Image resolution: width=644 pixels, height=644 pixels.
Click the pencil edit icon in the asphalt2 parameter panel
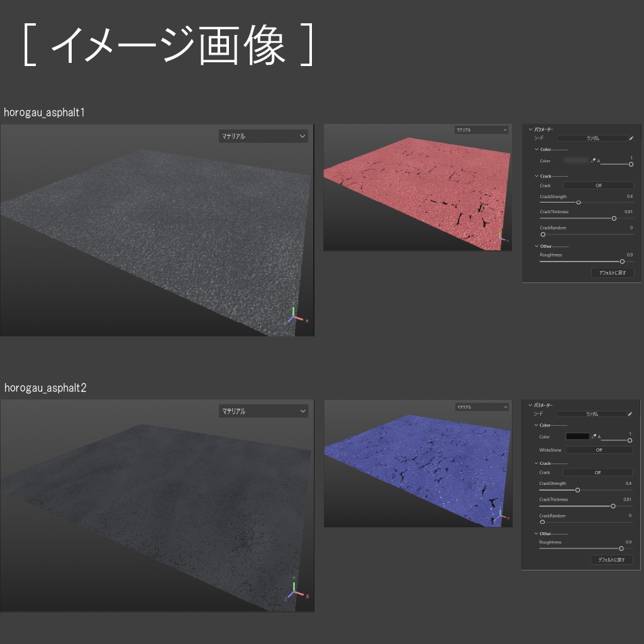point(631,414)
